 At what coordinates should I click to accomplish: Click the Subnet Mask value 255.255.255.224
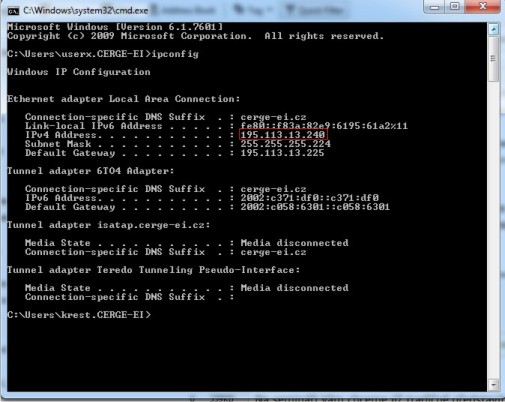click(286, 144)
